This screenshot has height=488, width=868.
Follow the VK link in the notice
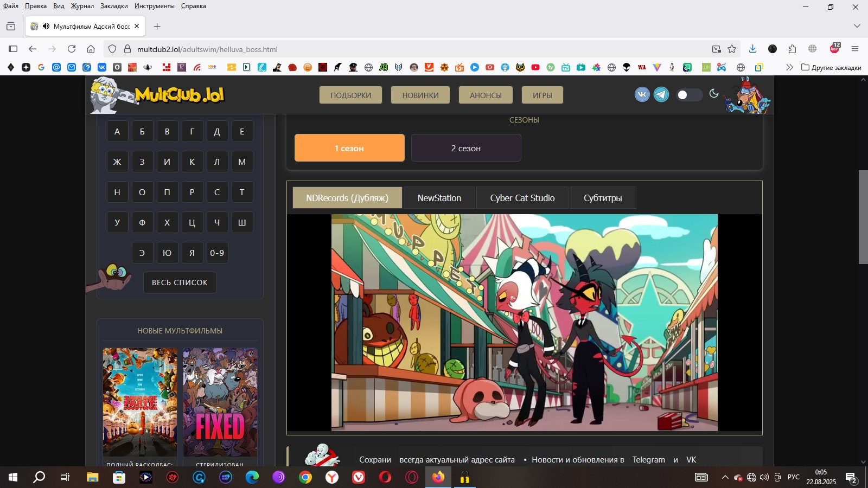(x=691, y=459)
